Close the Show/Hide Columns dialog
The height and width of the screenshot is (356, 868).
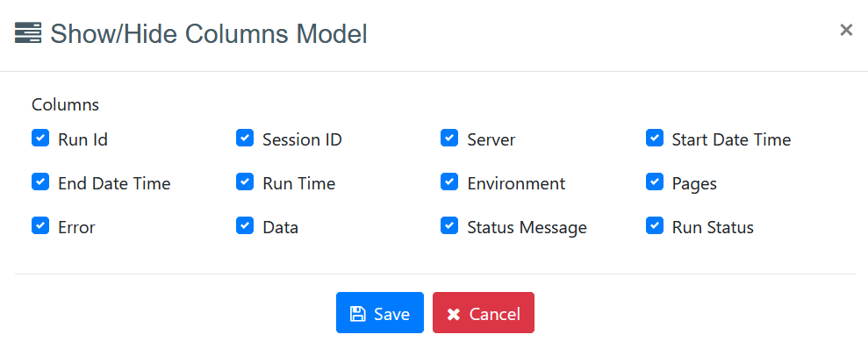(846, 30)
